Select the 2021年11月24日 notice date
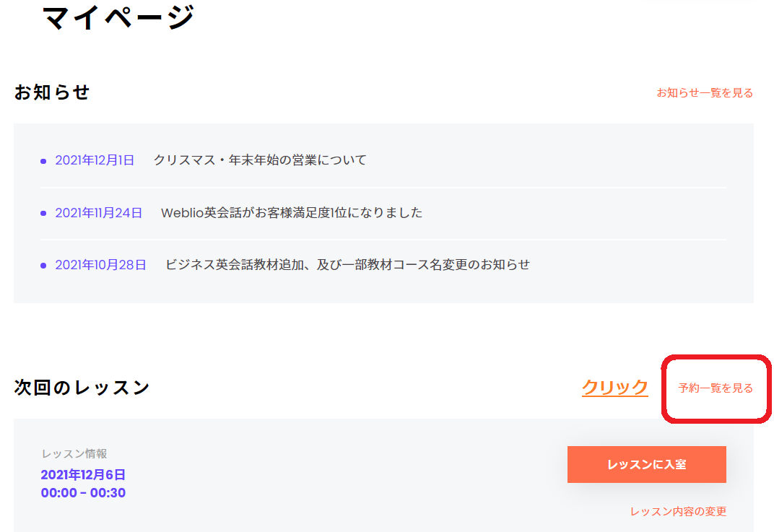774x532 pixels. point(99,213)
